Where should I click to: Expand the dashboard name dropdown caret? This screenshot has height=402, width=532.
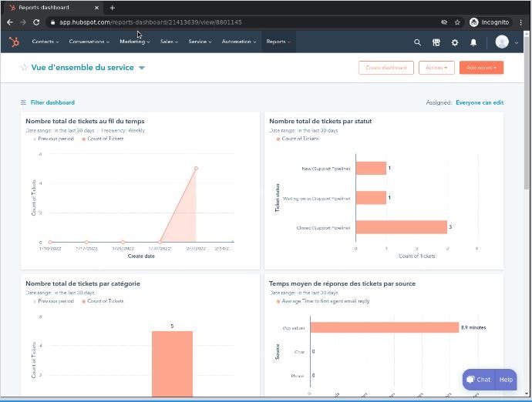pyautogui.click(x=142, y=68)
